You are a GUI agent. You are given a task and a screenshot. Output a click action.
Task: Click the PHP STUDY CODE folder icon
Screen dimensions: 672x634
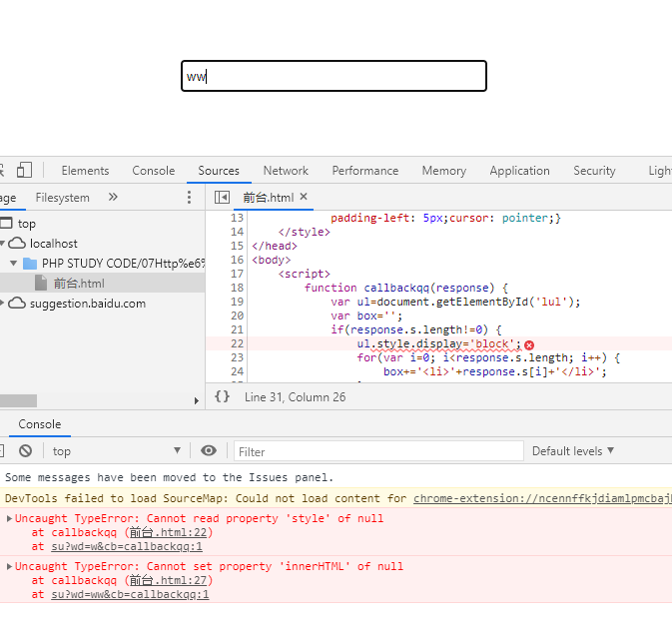(30, 264)
